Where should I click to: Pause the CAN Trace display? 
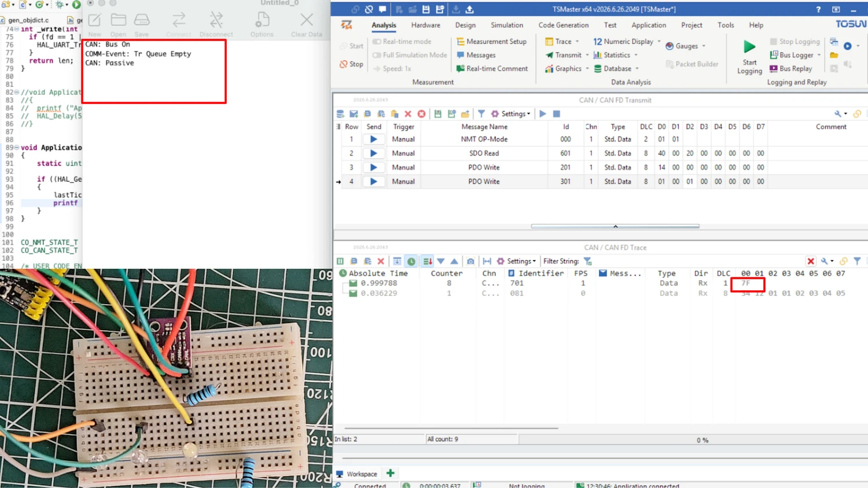340,261
